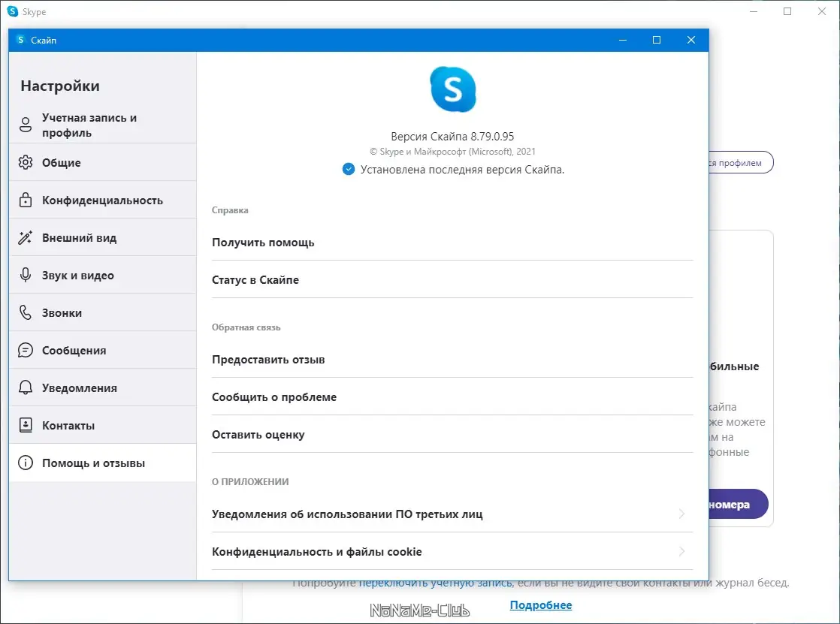Maximize the Скайп settings window
Screen dimensions: 840x624
click(656, 40)
